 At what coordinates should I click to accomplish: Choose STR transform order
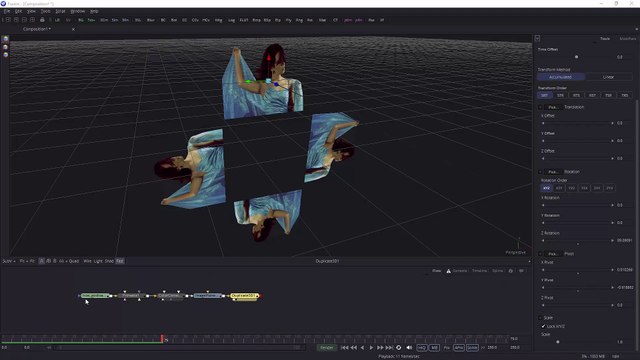560,95
